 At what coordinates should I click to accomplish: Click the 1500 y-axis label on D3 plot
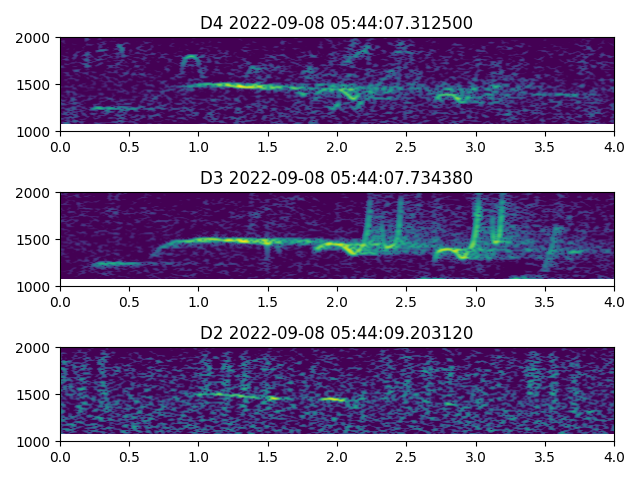[x=34, y=240]
